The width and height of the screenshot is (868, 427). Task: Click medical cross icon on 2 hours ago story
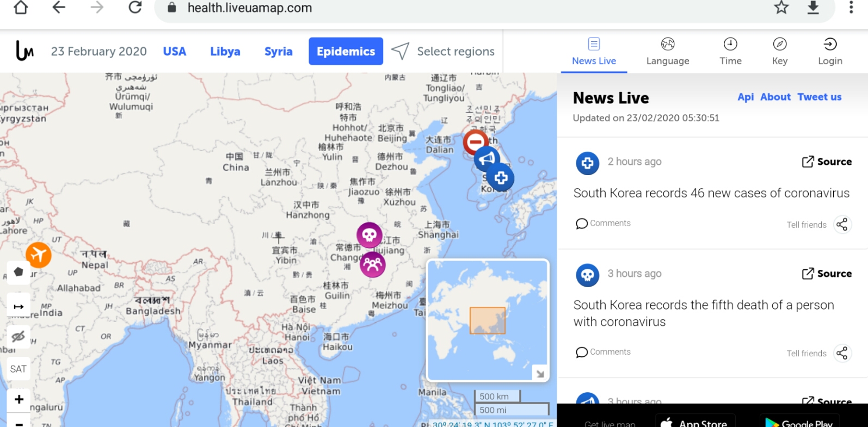588,163
